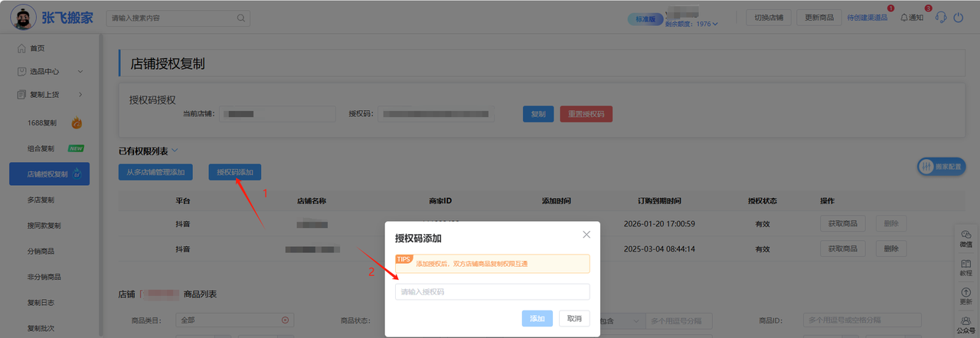
Task: Click the 标准版 version badge
Action: point(645,18)
